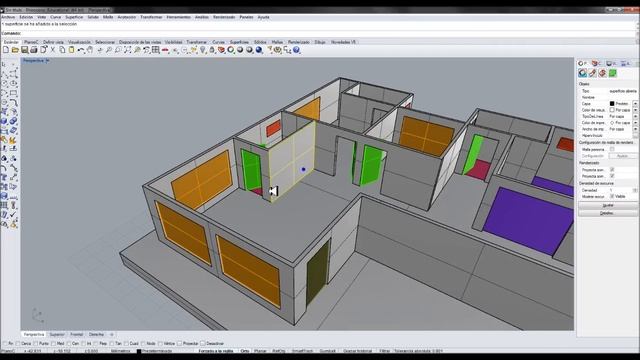Toggle Planar in status bar
This screenshot has height=360, width=640.
tap(260, 351)
